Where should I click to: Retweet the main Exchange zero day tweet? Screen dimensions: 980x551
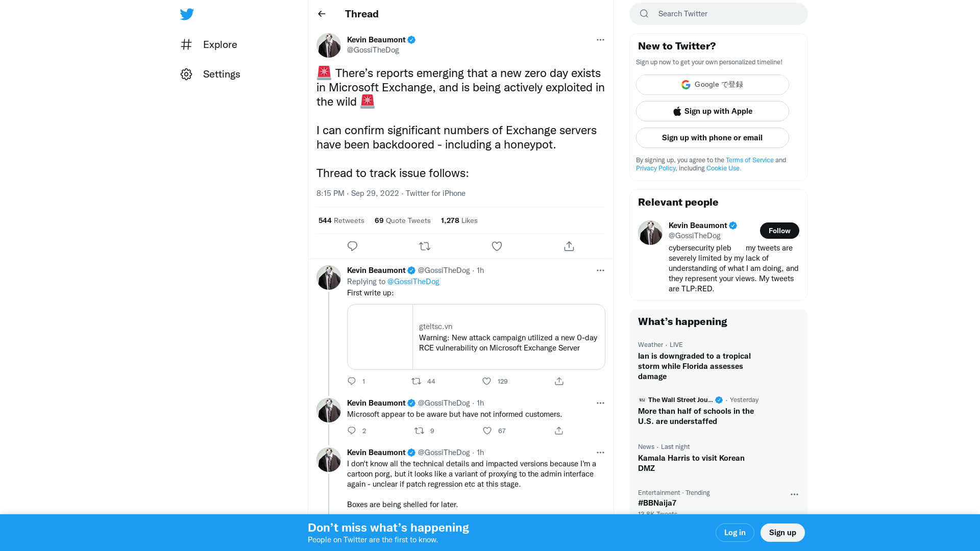[425, 246]
